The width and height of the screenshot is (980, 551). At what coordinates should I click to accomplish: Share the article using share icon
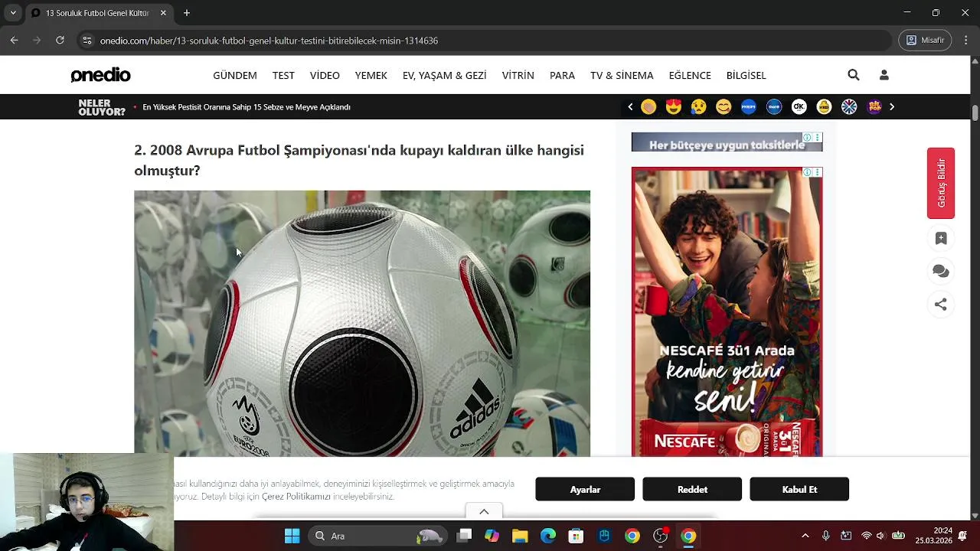941,305
